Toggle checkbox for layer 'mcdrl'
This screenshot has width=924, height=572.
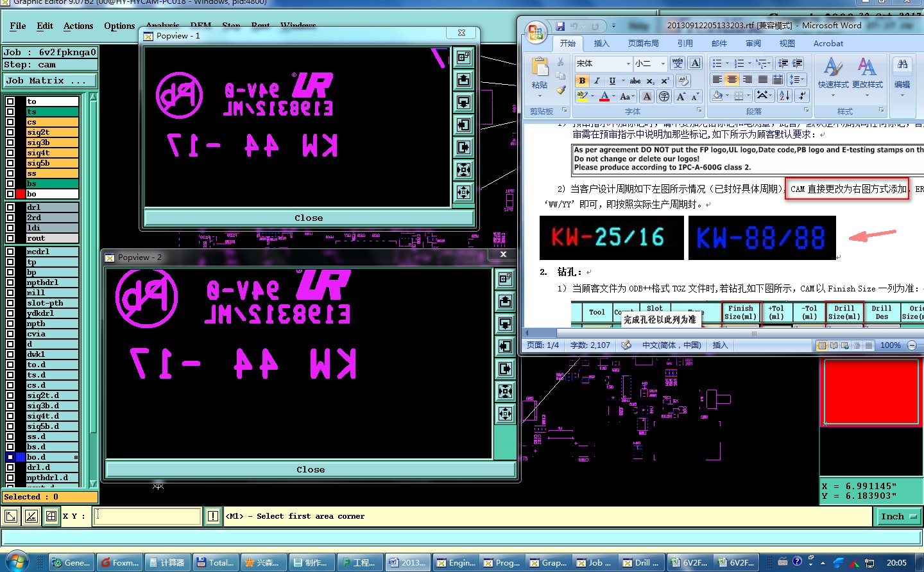pos(10,252)
